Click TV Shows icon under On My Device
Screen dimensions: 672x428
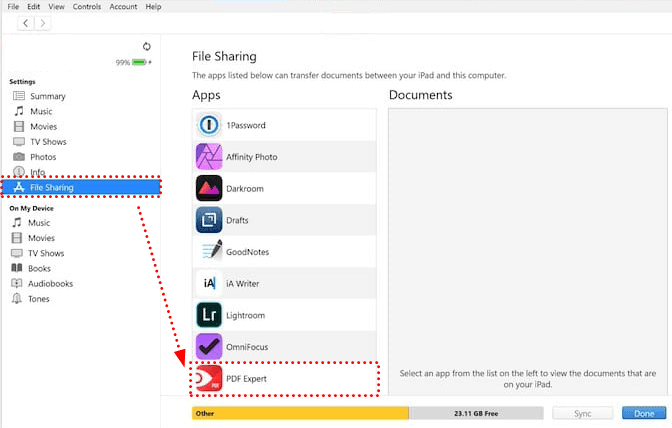pos(17,253)
